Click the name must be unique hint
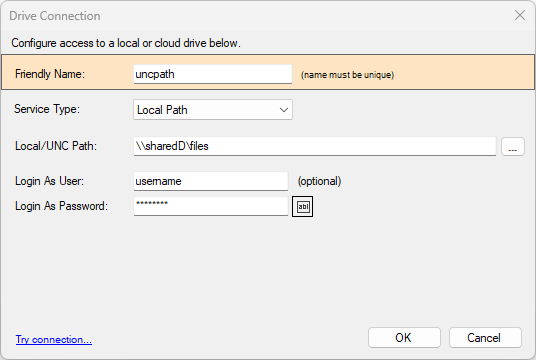This screenshot has height=360, width=536. click(347, 75)
